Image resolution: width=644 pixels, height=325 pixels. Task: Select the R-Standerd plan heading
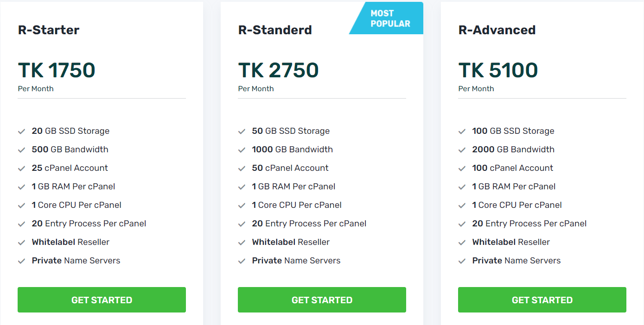(275, 30)
